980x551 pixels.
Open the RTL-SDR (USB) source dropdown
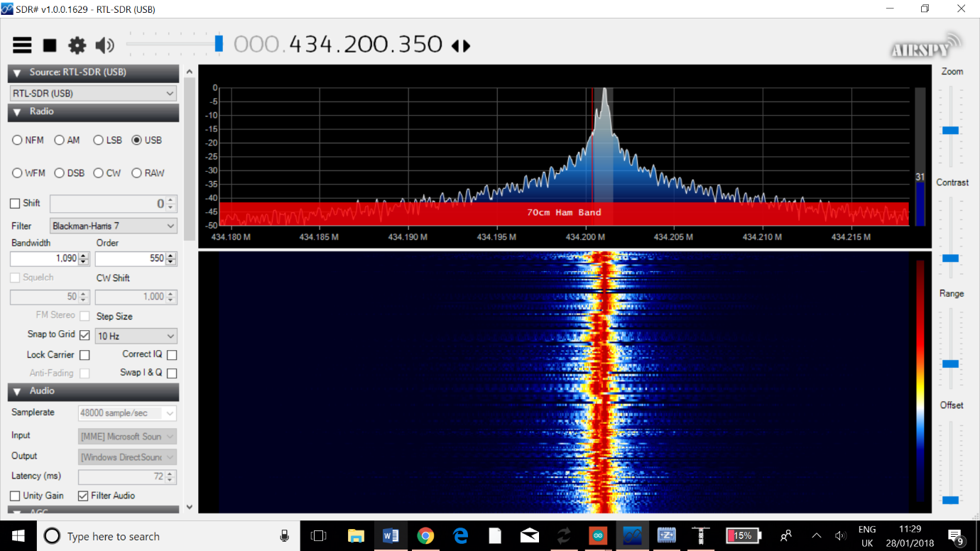pos(93,93)
